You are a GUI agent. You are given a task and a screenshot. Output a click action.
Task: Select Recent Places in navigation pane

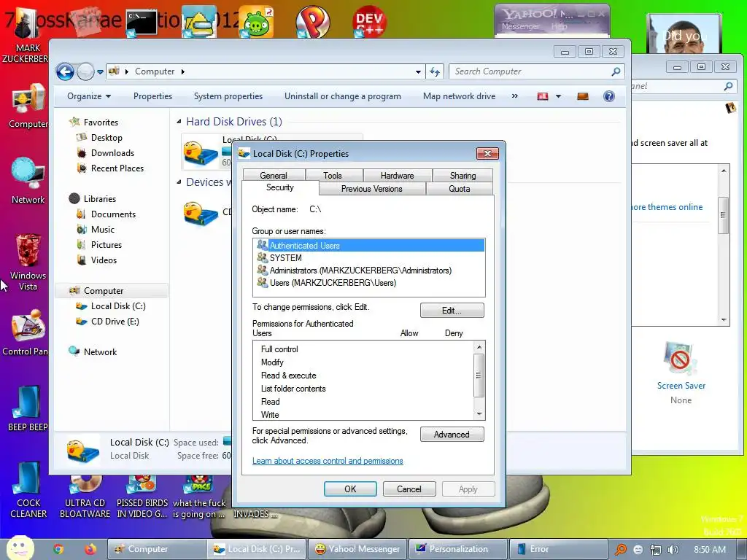(x=117, y=168)
